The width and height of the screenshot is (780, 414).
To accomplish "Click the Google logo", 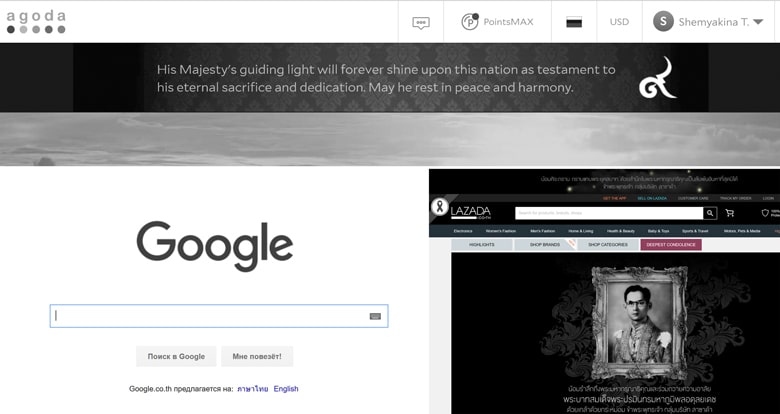I will click(215, 246).
